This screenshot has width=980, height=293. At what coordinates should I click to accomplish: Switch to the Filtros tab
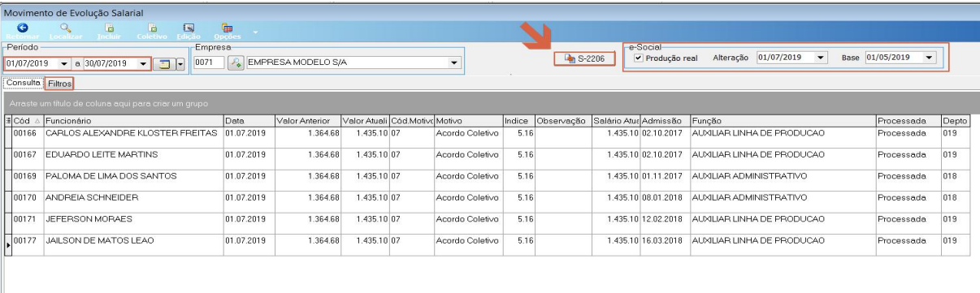pos(59,84)
